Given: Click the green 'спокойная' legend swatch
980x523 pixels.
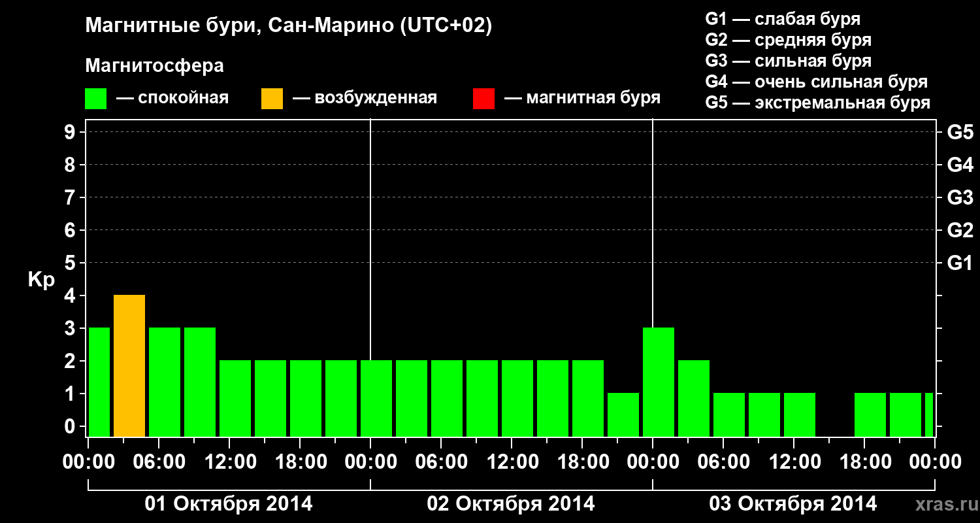Looking at the screenshot, I should coord(96,98).
